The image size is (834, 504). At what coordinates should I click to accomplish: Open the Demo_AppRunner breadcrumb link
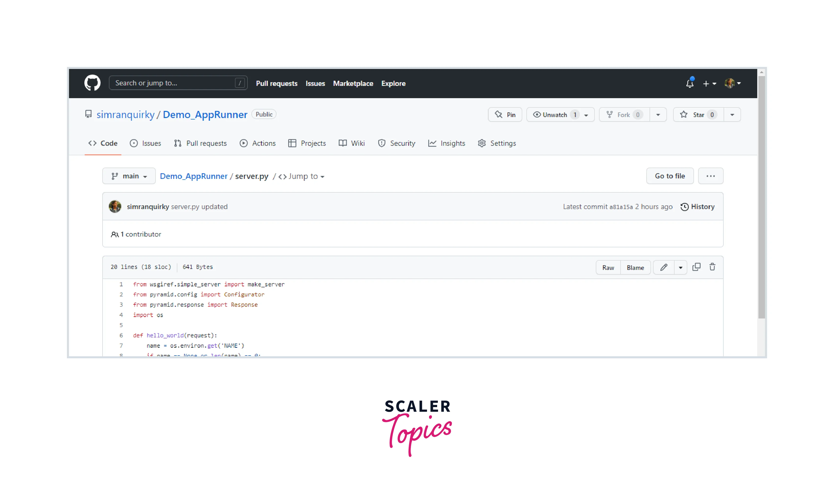pyautogui.click(x=194, y=176)
